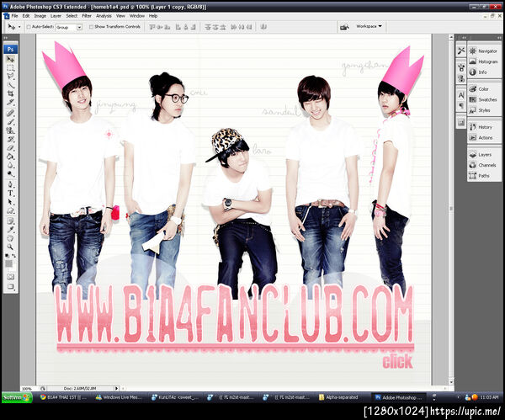
Task: Open the Filter menu
Action: point(87,16)
